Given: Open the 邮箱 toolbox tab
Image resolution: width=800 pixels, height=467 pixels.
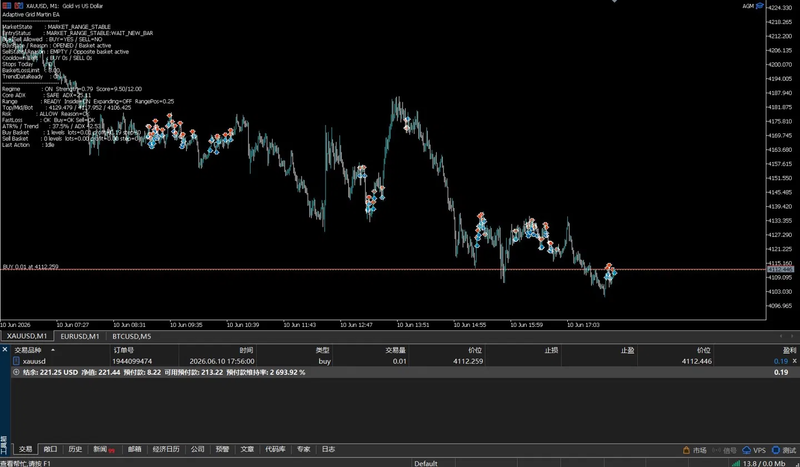Looking at the screenshot, I should coord(134,449).
